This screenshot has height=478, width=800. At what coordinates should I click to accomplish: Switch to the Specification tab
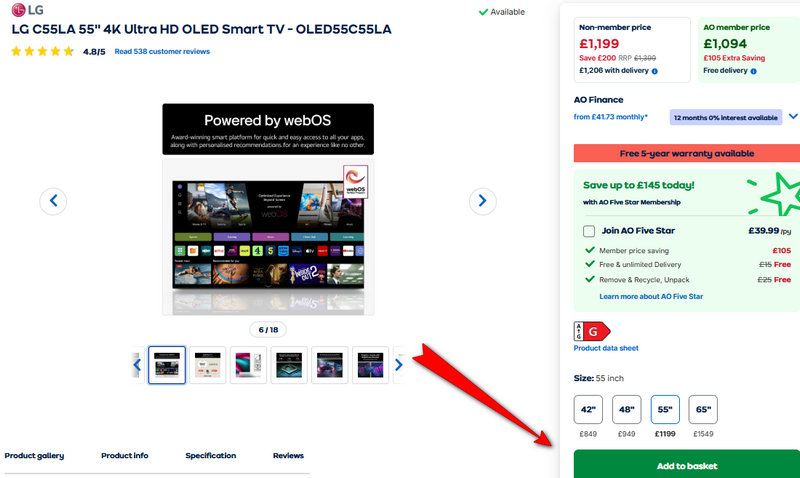click(x=211, y=456)
